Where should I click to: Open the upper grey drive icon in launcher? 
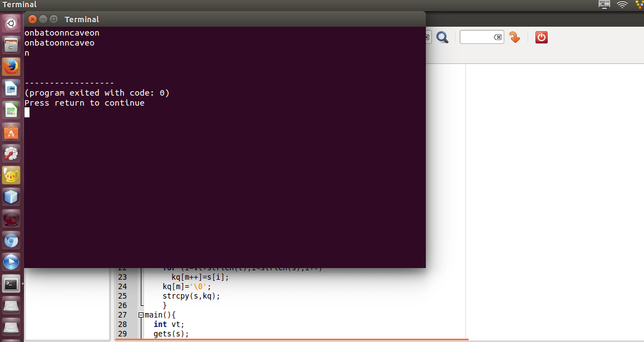(x=11, y=305)
